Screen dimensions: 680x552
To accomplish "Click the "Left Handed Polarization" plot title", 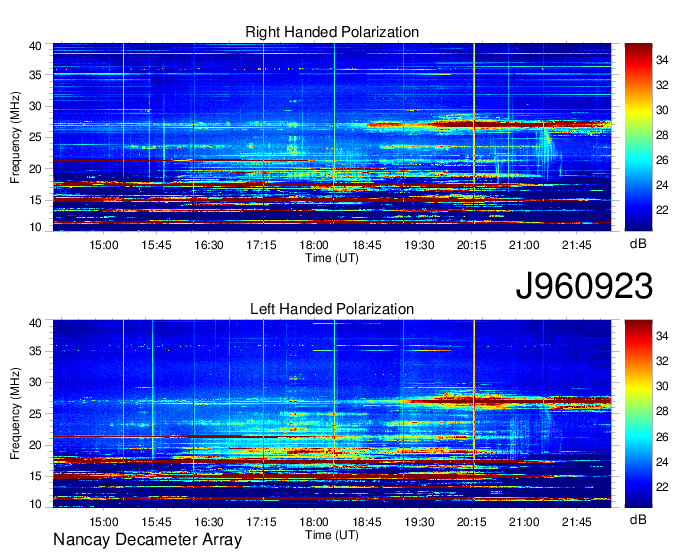I will [332, 309].
